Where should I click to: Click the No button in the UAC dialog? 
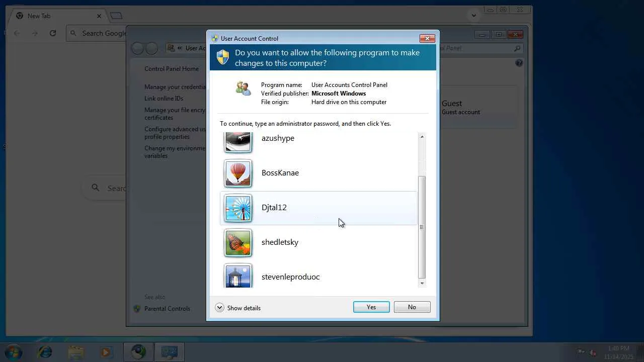pyautogui.click(x=412, y=307)
